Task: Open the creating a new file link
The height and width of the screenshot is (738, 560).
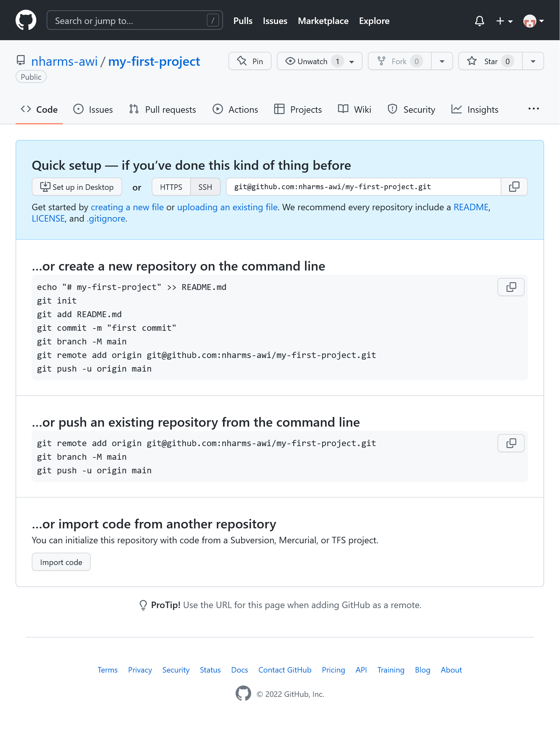Action: coord(127,207)
